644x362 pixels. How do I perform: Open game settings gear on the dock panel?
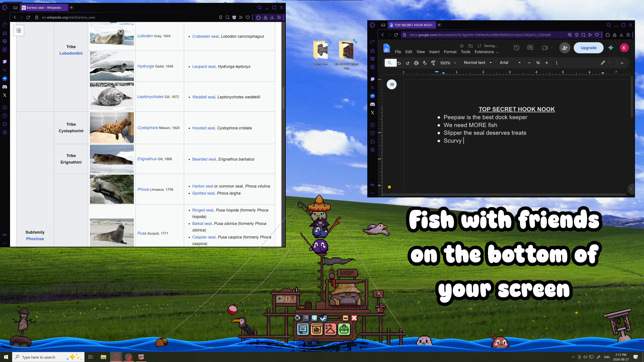(298, 318)
